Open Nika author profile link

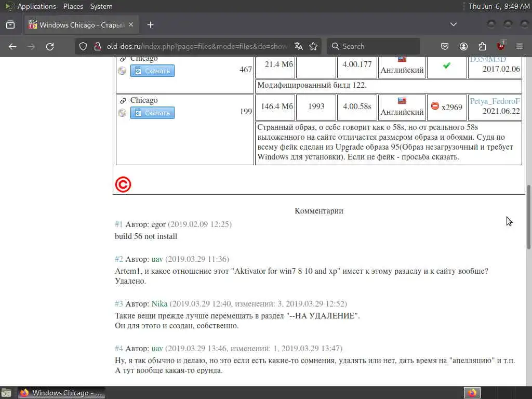(x=159, y=303)
